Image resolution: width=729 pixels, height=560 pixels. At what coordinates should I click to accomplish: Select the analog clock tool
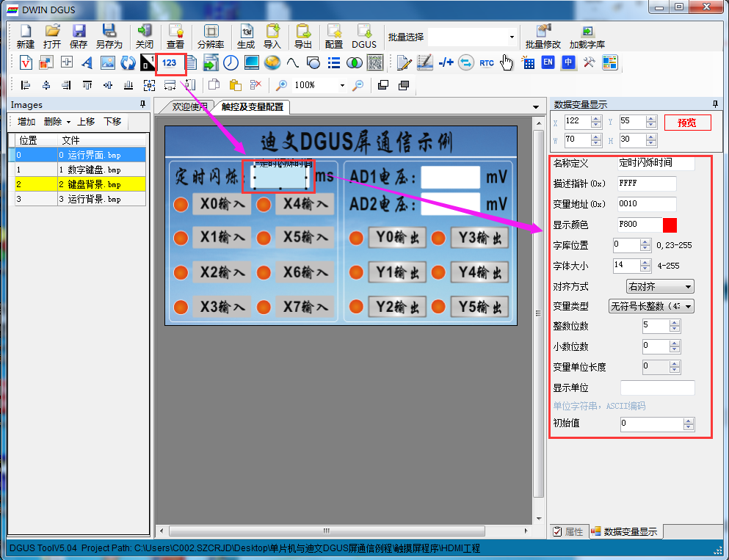pyautogui.click(x=231, y=62)
